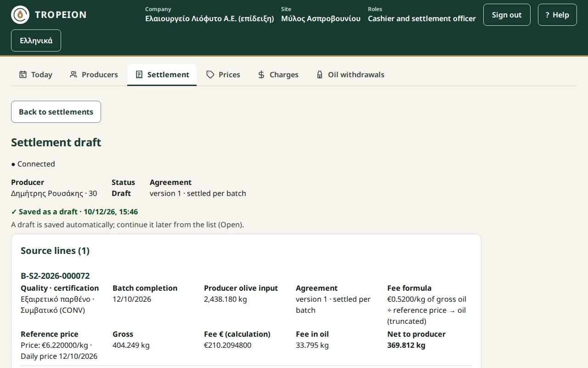Click the tag icon on Prices tab
The image size is (588, 368).
(210, 75)
